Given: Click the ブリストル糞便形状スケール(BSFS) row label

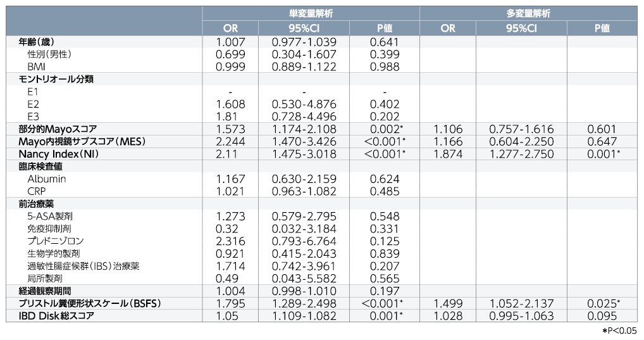Looking at the screenshot, I should [90, 303].
